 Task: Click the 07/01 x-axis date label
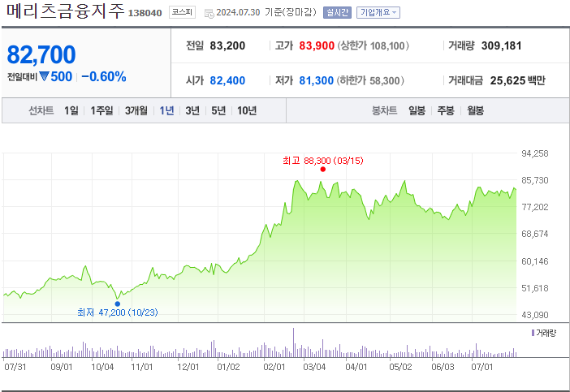[x=482, y=367]
